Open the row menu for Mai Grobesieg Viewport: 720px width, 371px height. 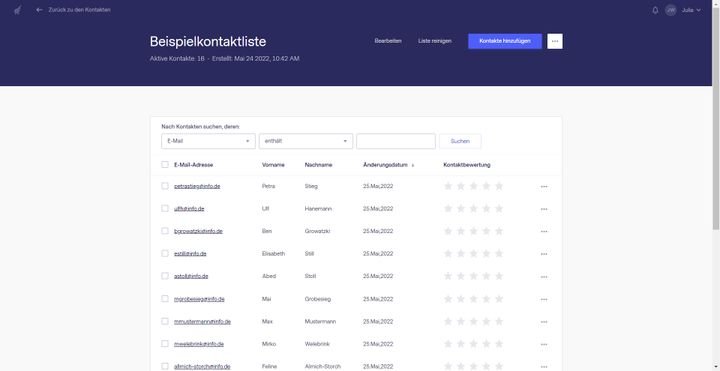pos(544,299)
